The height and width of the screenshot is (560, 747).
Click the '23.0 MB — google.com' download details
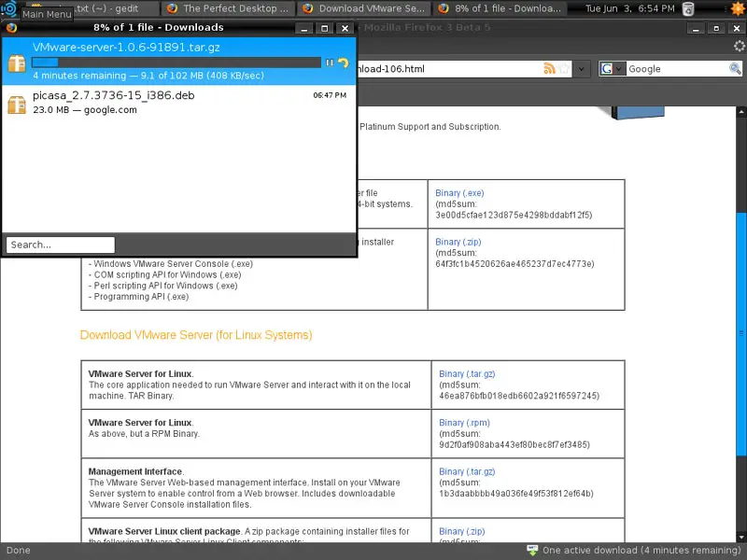(x=85, y=110)
